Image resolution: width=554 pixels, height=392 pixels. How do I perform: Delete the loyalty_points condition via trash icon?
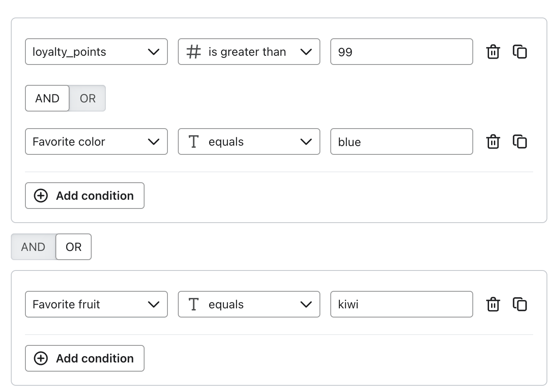[x=493, y=52]
